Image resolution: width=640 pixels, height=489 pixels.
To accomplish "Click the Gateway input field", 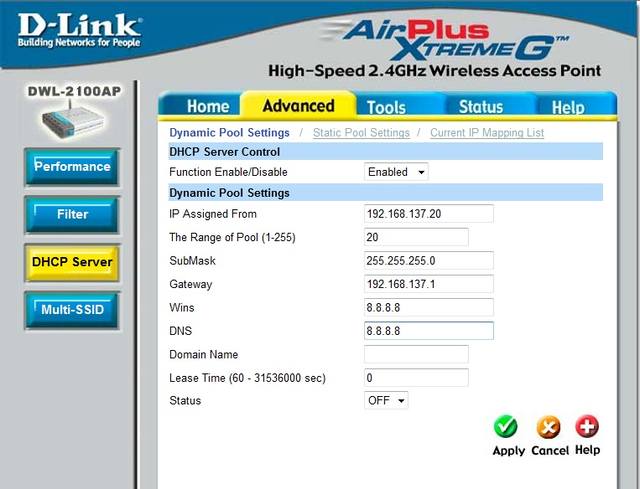I will (x=429, y=284).
